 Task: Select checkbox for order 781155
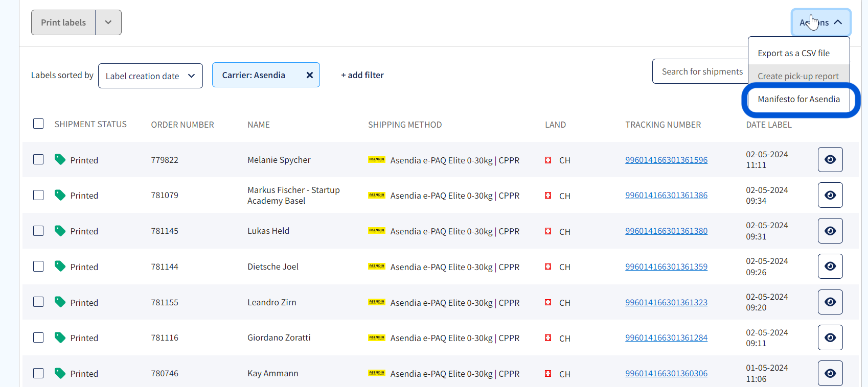point(38,302)
